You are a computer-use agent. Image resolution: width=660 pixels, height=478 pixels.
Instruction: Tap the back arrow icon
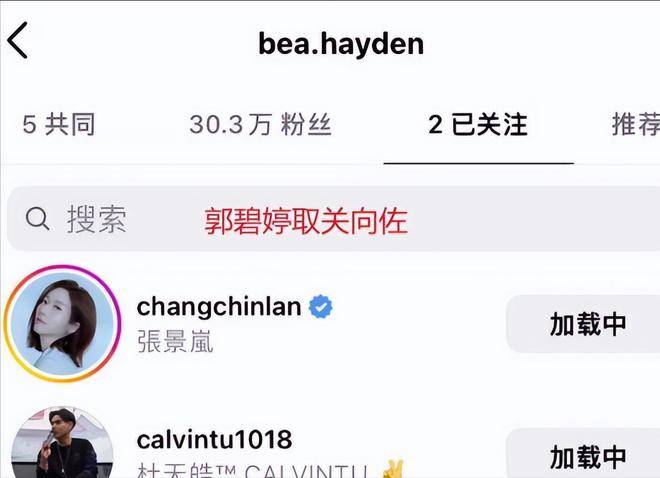[17, 40]
